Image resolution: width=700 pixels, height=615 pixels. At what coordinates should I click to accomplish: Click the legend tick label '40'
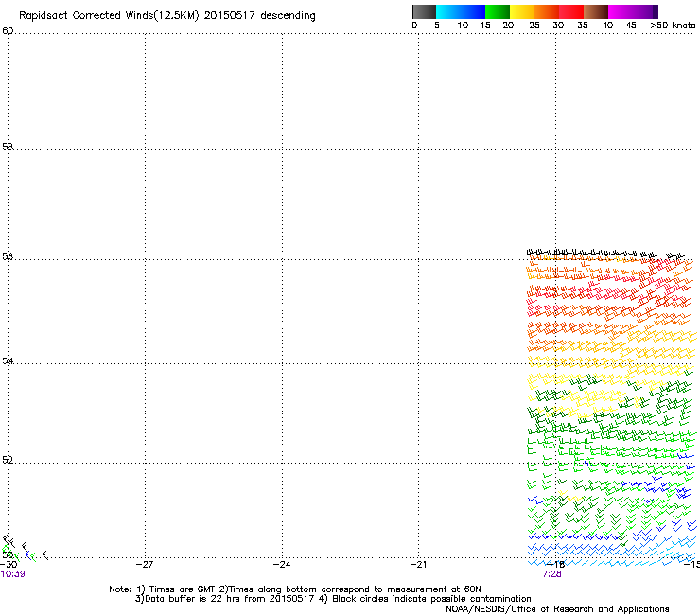click(x=607, y=26)
